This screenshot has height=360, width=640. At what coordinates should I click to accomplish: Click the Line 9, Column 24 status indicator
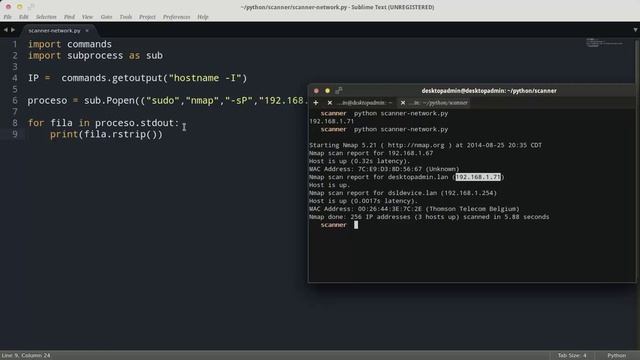26,356
